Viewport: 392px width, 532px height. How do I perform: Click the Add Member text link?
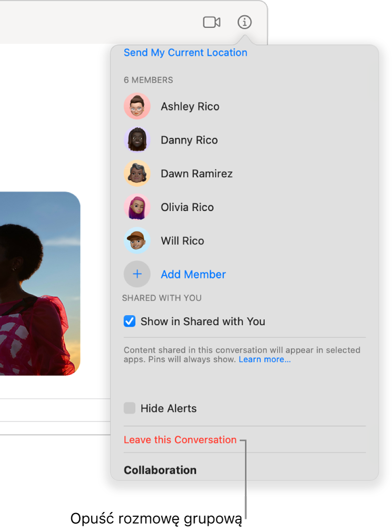[193, 274]
